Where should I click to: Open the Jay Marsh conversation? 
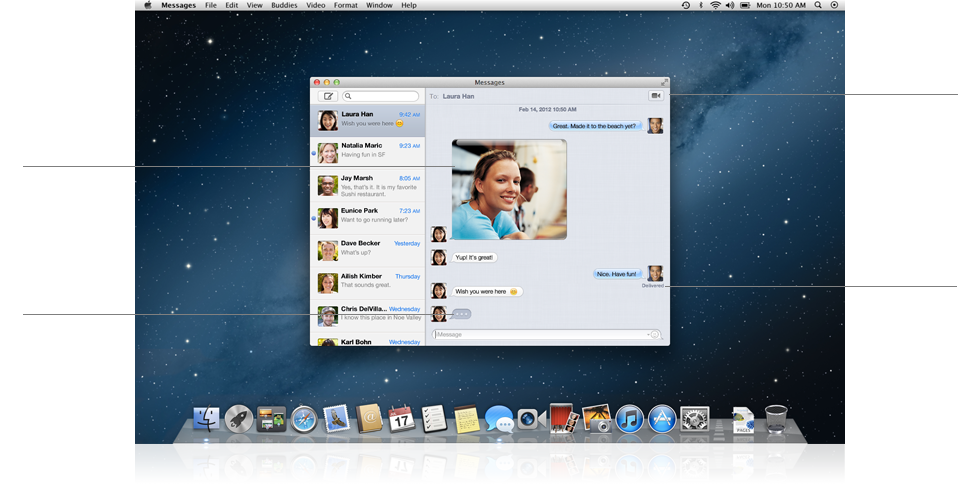367,185
